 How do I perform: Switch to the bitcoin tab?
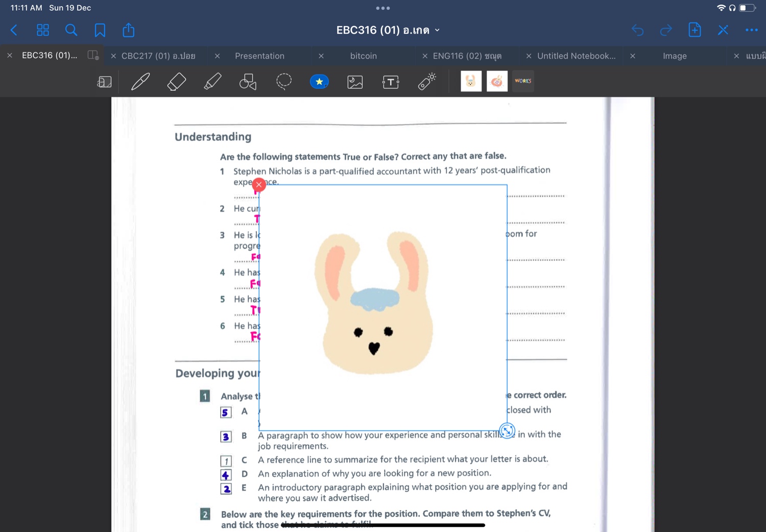(363, 56)
